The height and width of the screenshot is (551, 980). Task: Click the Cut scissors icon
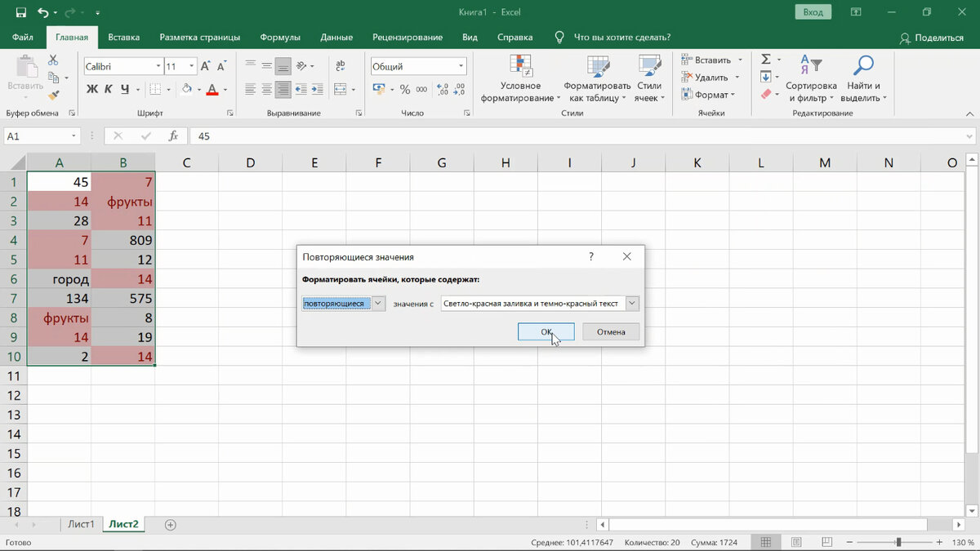pos(53,60)
